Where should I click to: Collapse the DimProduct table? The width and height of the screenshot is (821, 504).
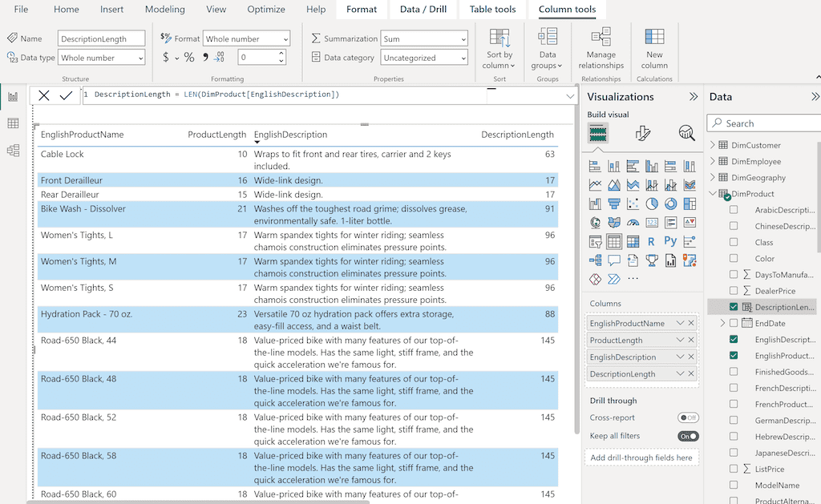point(712,193)
